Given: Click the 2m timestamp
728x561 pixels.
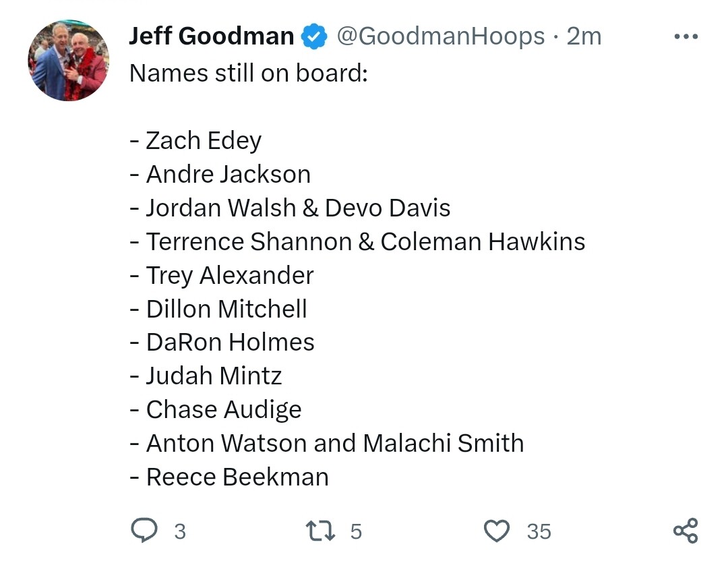Looking at the screenshot, I should click(584, 36).
